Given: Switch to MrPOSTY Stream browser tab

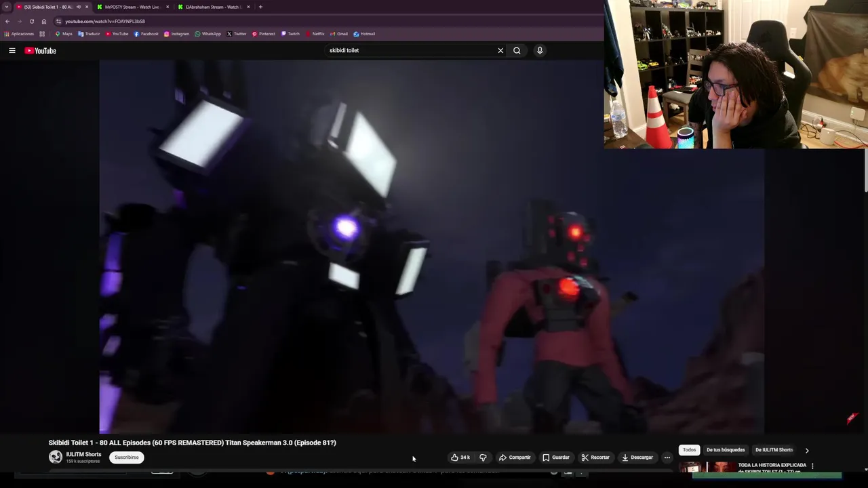Looking at the screenshot, I should click(x=132, y=7).
